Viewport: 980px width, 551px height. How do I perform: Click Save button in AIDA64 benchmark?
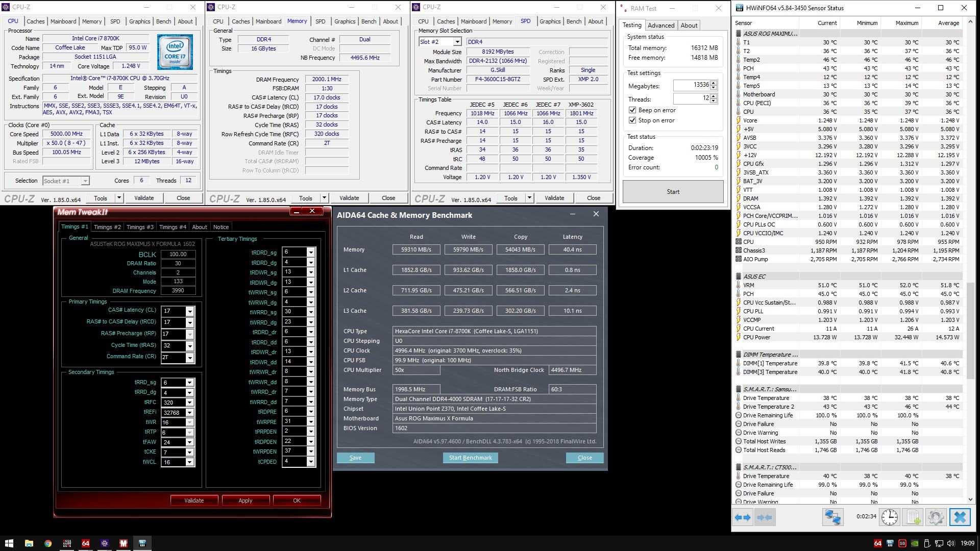[355, 458]
